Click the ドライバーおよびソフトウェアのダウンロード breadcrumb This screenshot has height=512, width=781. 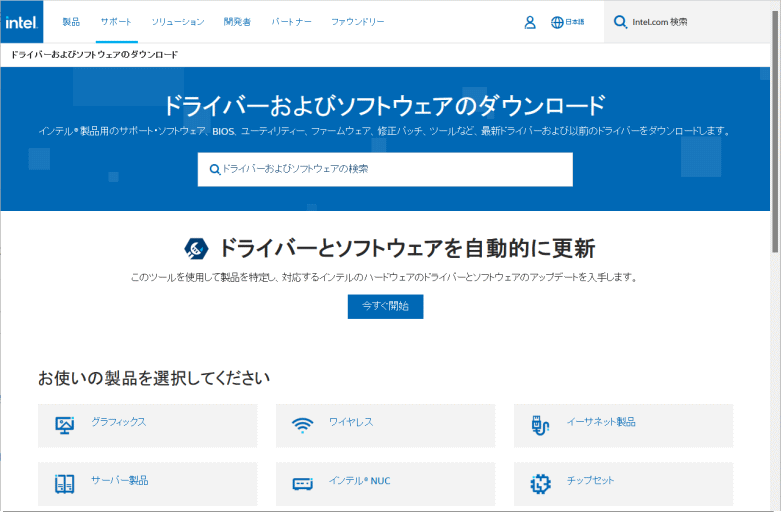pos(95,55)
